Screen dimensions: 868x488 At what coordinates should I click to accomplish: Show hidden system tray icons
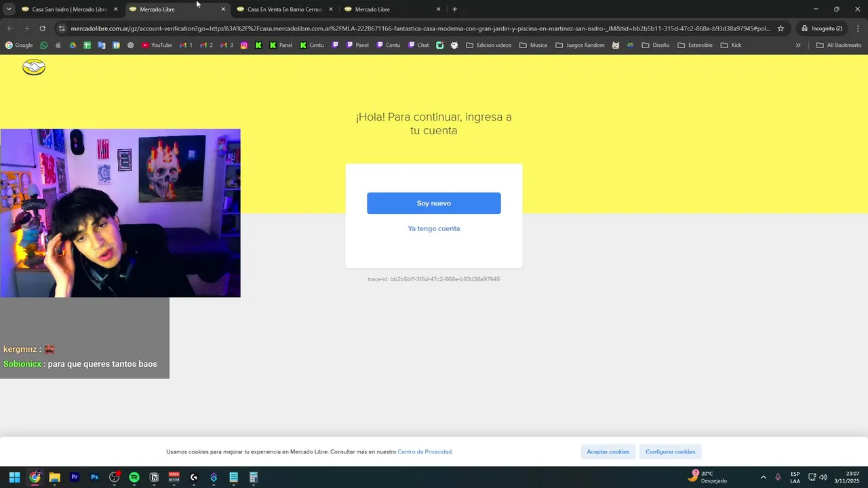tap(763, 477)
